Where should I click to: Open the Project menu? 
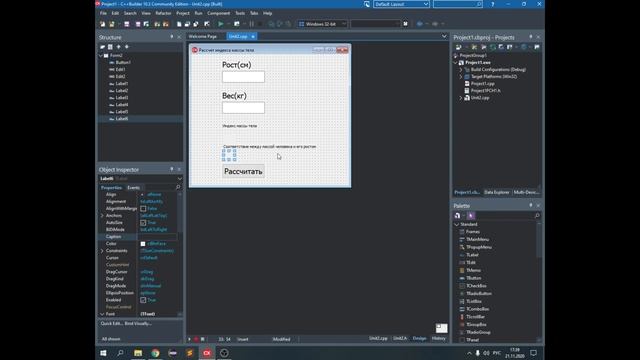(x=183, y=13)
